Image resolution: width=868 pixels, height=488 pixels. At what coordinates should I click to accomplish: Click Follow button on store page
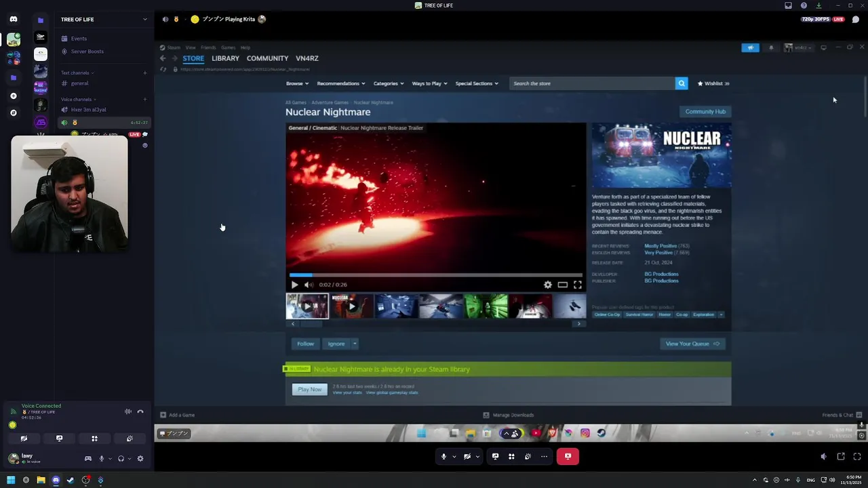tap(305, 344)
